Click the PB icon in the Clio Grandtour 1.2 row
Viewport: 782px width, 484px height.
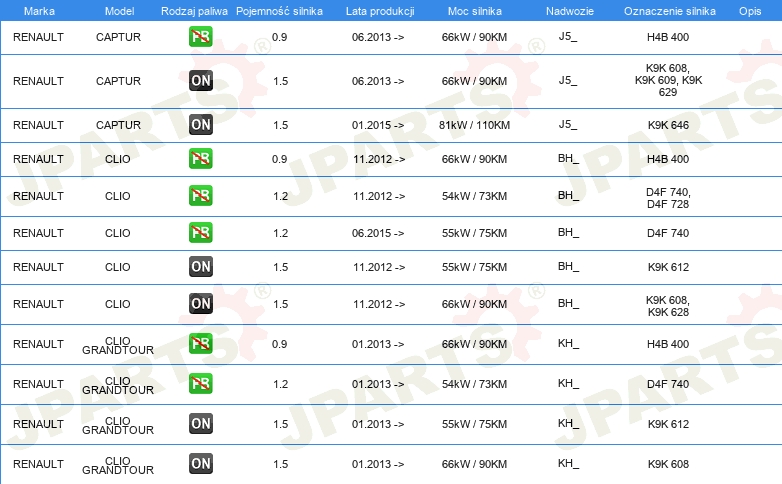(200, 383)
